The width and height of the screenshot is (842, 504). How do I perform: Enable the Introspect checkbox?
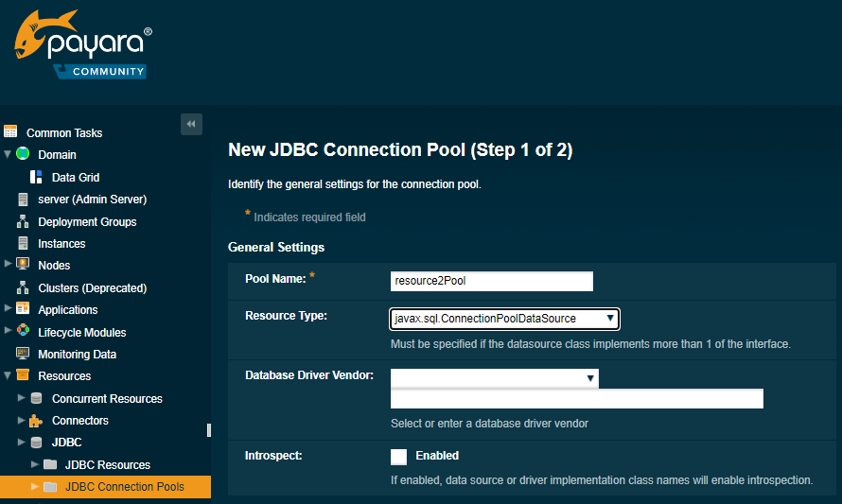tap(398, 457)
